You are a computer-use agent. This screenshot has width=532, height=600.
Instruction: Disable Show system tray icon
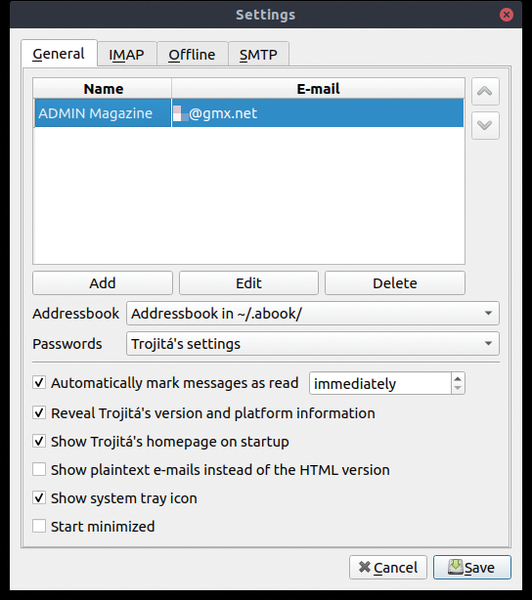pyautogui.click(x=39, y=498)
